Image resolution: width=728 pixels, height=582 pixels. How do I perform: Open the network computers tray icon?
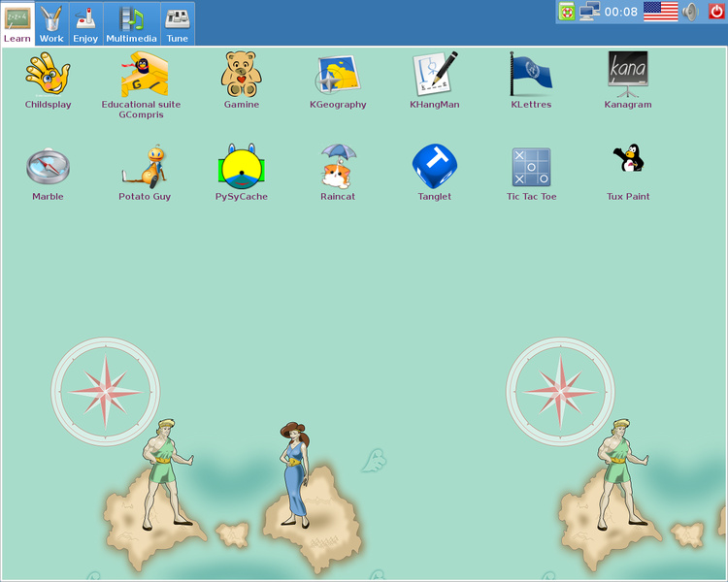point(589,12)
